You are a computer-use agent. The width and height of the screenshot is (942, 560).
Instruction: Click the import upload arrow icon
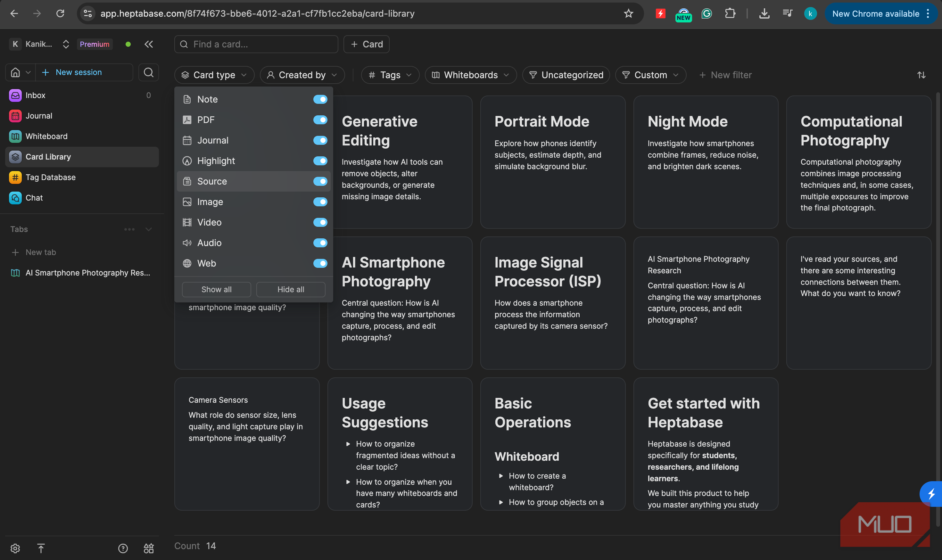41,548
